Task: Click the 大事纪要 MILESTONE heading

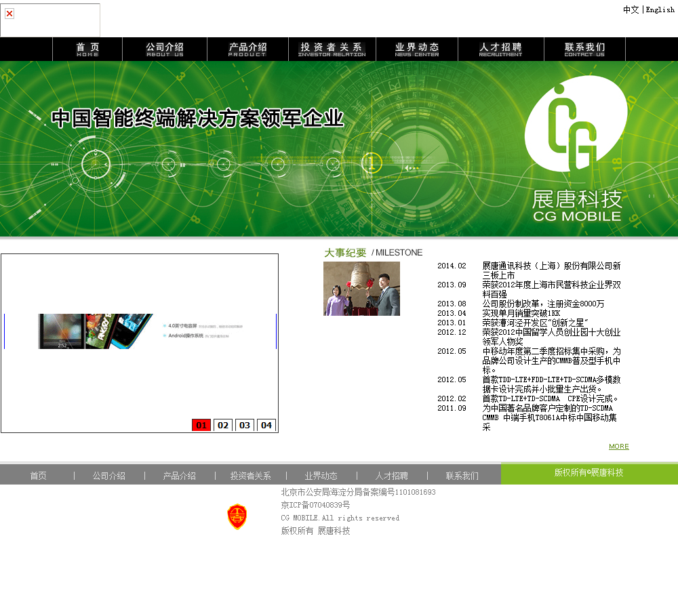Action: coord(373,253)
